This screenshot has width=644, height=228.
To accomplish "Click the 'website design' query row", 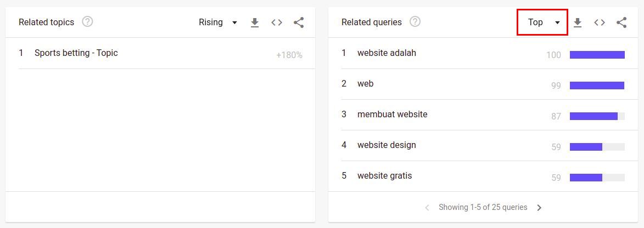I will click(x=387, y=145).
